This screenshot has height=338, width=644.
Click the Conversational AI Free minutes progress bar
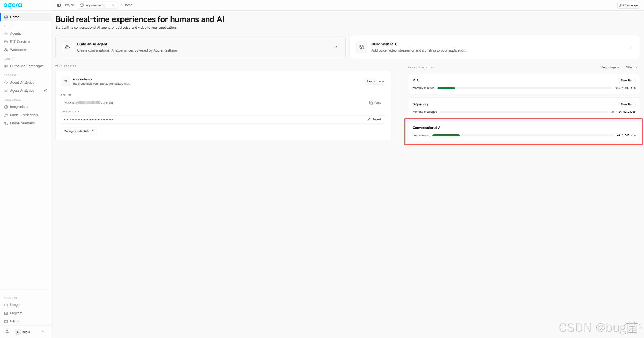pyautogui.click(x=523, y=135)
